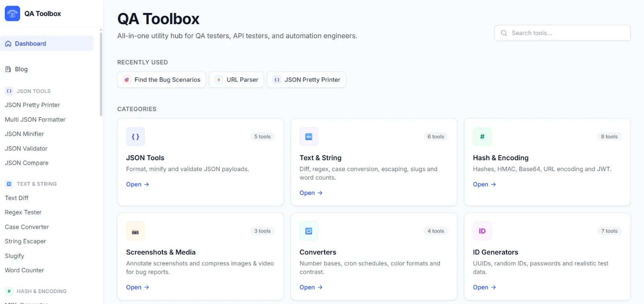Click the TEXT & STRING section icon
The height and width of the screenshot is (304, 644).
pyautogui.click(x=9, y=184)
